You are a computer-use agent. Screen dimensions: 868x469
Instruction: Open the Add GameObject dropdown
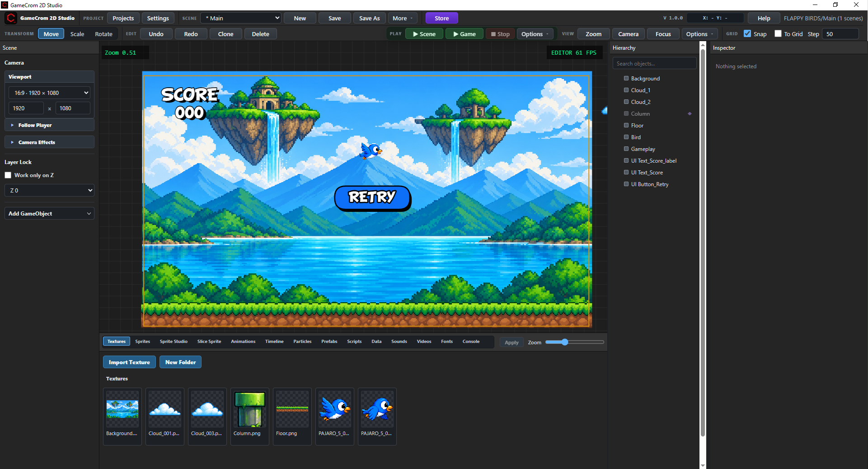point(49,213)
